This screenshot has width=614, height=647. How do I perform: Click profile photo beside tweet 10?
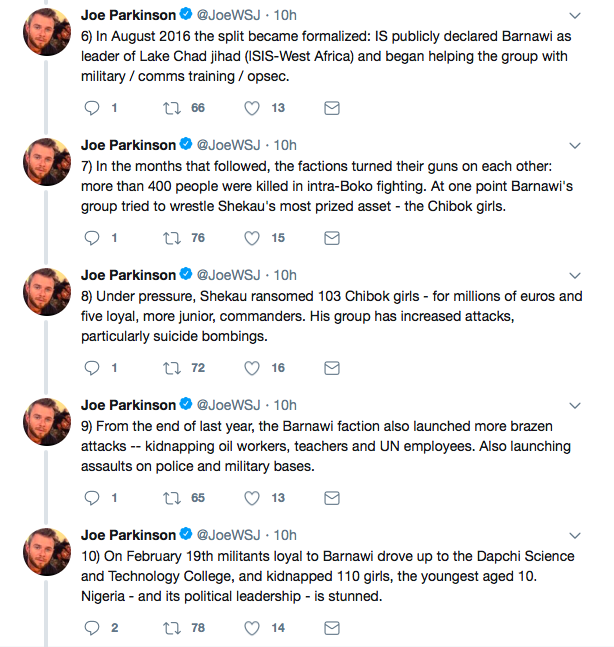(x=47, y=552)
